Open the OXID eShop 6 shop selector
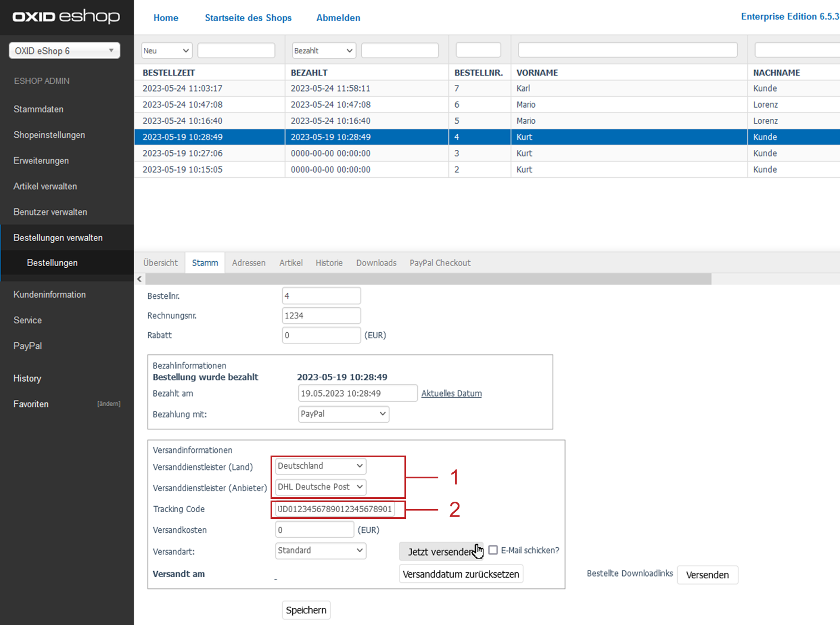 [64, 51]
